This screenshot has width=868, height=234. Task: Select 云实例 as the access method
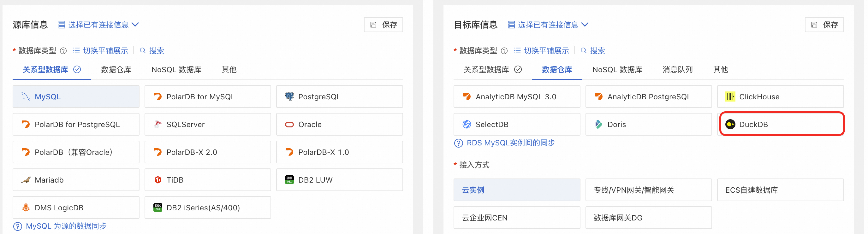(x=517, y=190)
